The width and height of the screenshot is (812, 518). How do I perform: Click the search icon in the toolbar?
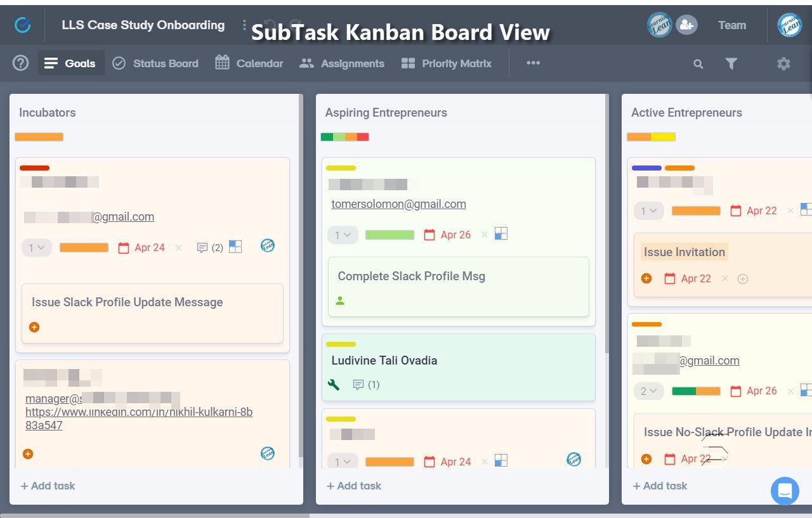(x=698, y=63)
